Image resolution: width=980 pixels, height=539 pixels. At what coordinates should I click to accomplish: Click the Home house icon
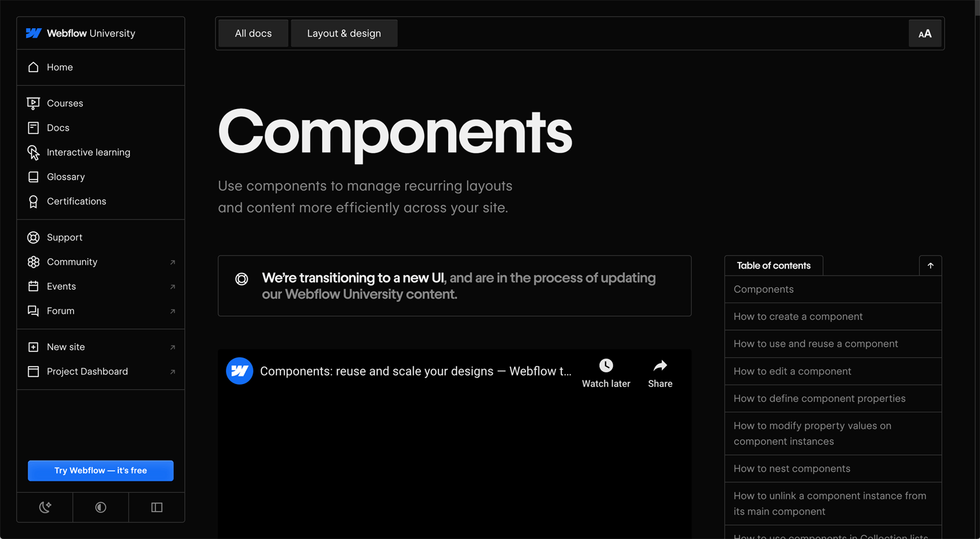tap(33, 67)
